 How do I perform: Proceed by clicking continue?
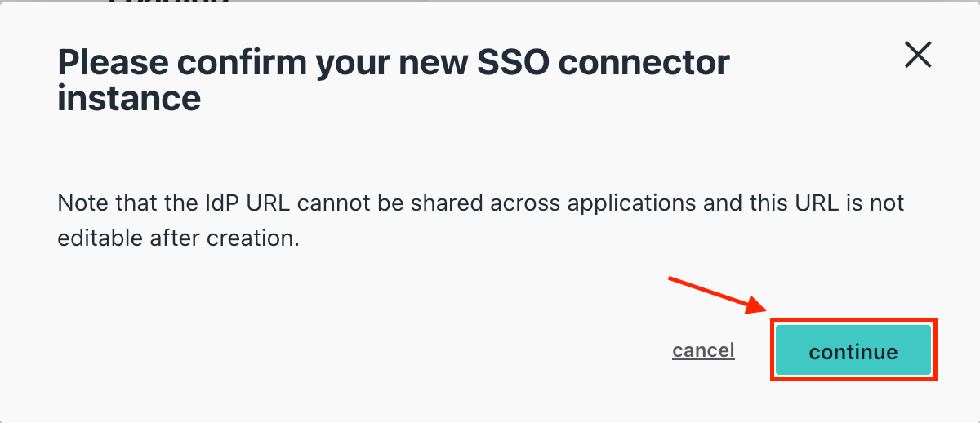tap(853, 351)
